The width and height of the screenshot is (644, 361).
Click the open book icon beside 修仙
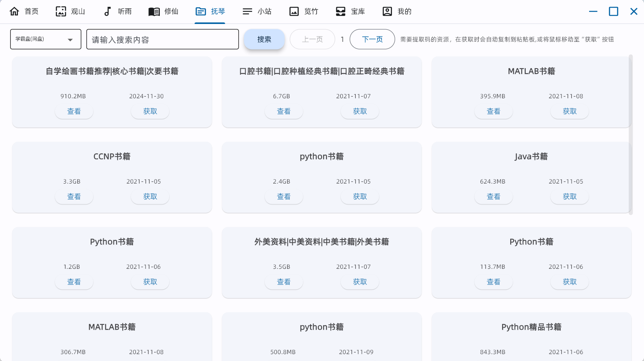click(x=154, y=11)
